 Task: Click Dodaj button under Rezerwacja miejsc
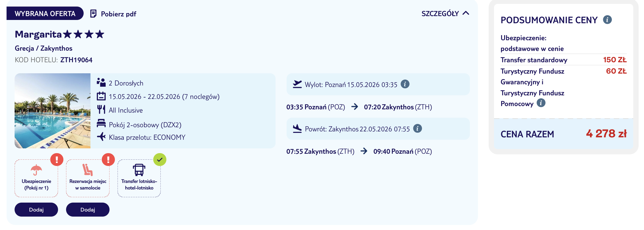(88, 210)
